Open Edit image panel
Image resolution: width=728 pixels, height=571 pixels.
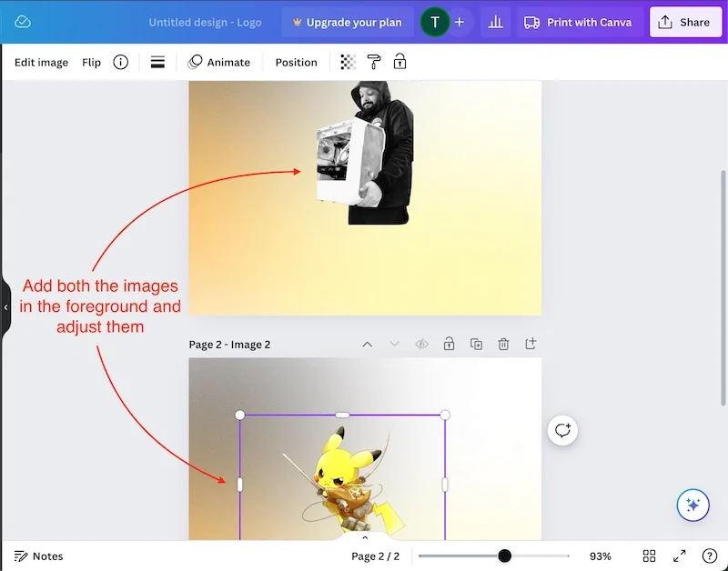point(41,62)
